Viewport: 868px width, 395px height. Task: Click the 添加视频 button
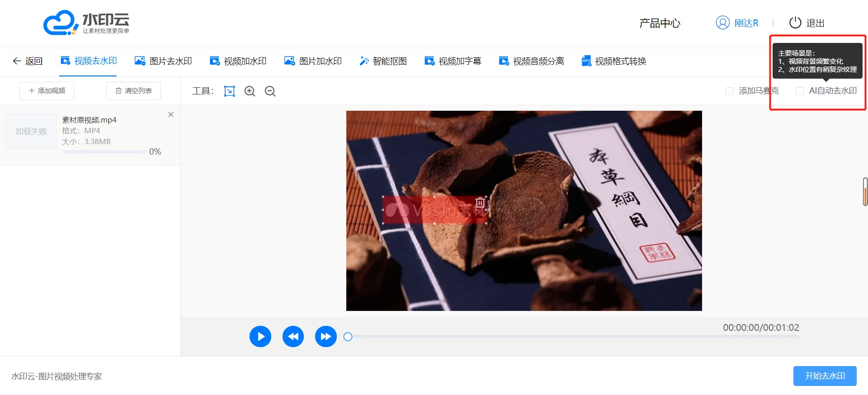47,91
